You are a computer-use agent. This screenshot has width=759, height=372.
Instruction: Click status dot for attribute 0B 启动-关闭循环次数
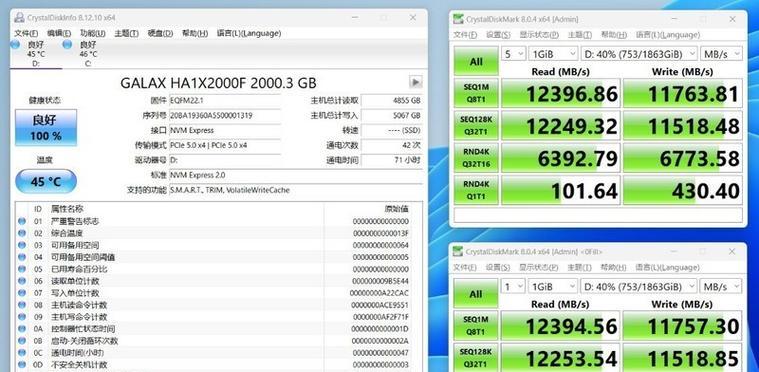(x=22, y=341)
